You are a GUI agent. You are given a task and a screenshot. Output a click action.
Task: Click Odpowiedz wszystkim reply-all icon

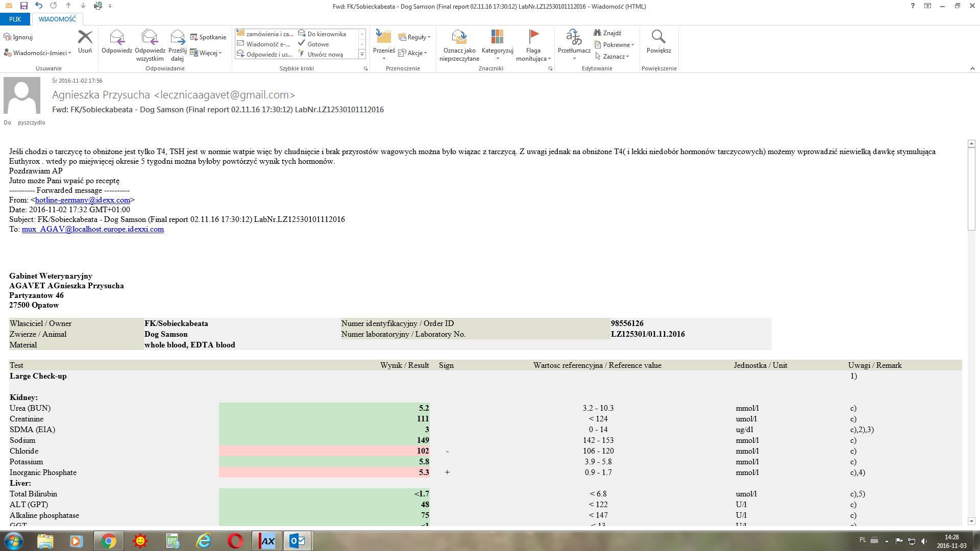click(150, 37)
